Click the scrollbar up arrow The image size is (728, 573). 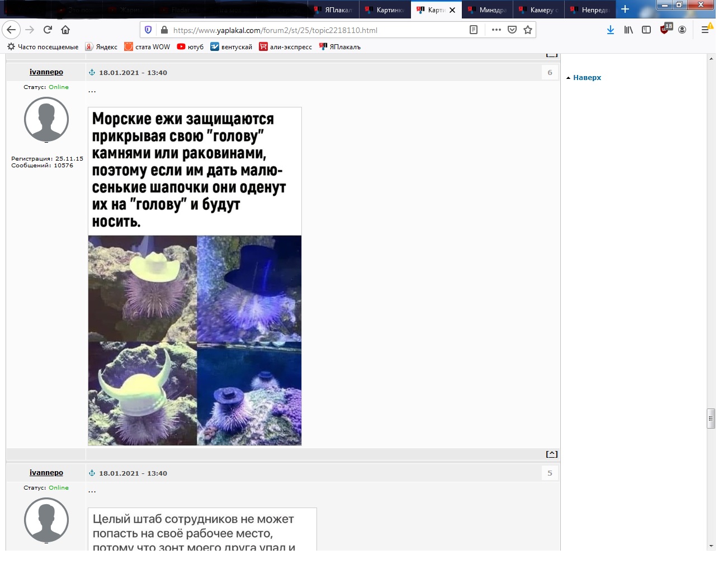pyautogui.click(x=711, y=58)
